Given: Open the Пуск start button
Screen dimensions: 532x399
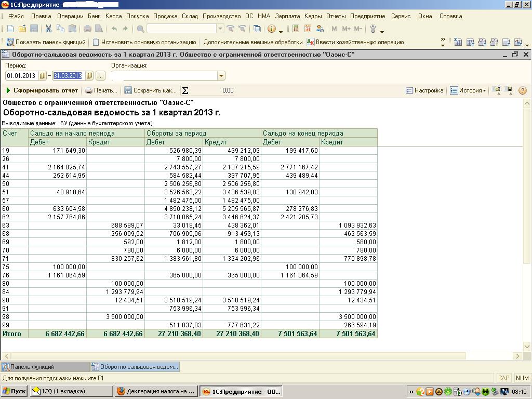Looking at the screenshot, I should point(15,391).
